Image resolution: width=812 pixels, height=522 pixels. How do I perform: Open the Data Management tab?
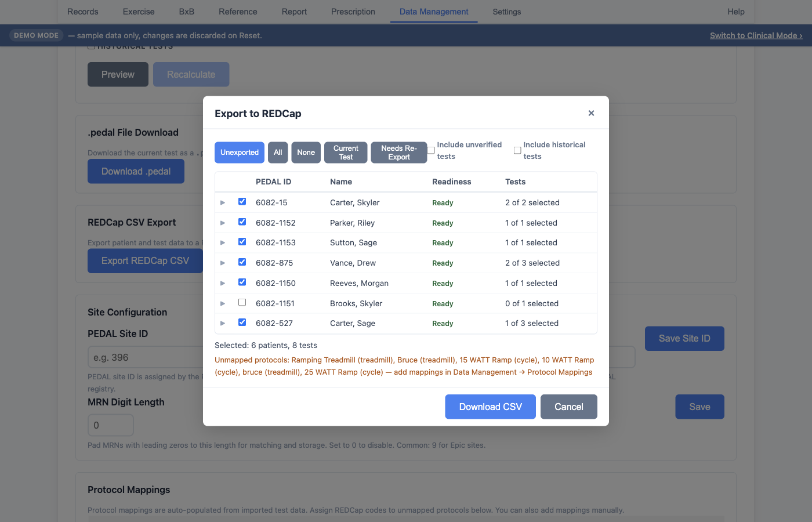(x=434, y=12)
